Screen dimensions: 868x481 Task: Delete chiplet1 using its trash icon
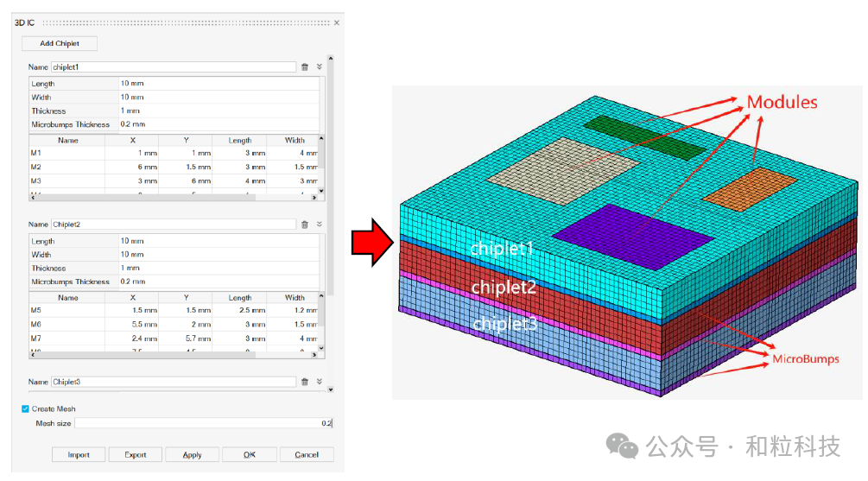pyautogui.click(x=305, y=66)
